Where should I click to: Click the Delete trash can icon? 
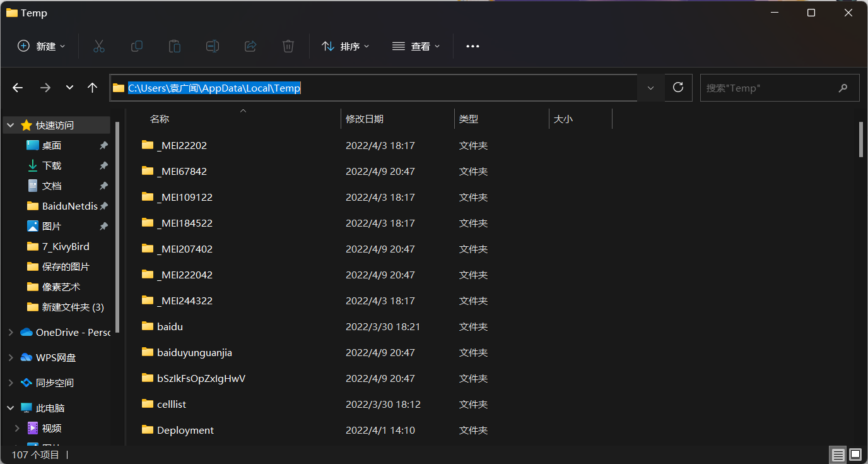[x=288, y=46]
